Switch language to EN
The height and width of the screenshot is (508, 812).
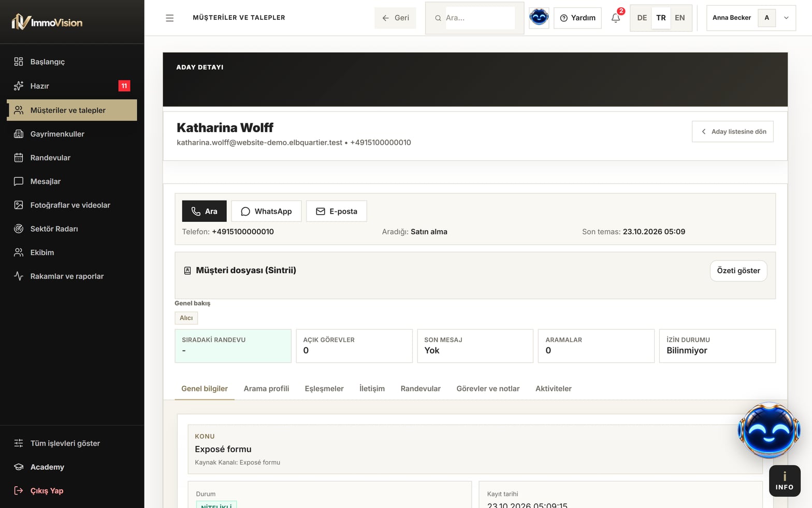click(680, 18)
